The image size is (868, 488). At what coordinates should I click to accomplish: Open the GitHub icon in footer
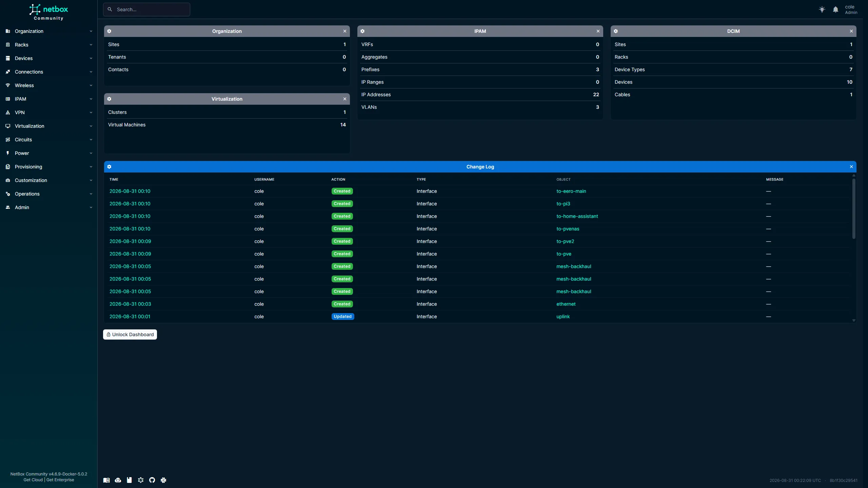pyautogui.click(x=152, y=480)
